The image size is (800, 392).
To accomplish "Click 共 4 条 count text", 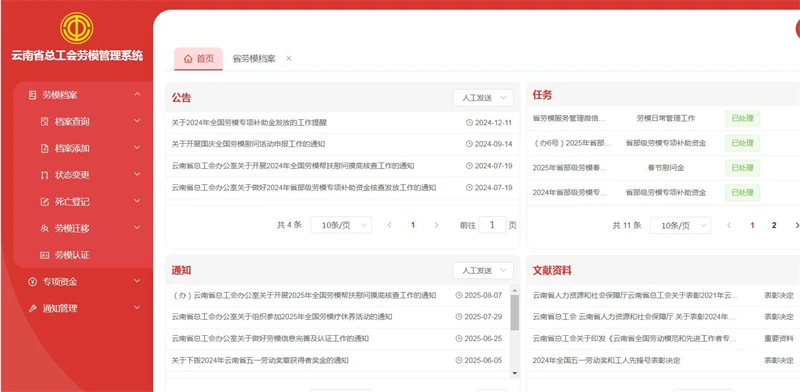I will 289,225.
